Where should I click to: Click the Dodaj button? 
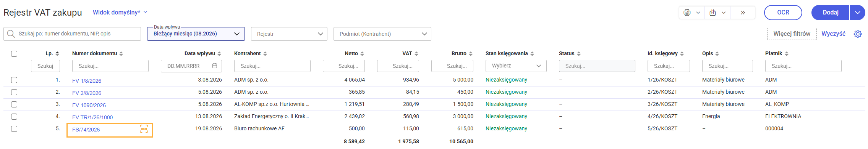pyautogui.click(x=831, y=13)
